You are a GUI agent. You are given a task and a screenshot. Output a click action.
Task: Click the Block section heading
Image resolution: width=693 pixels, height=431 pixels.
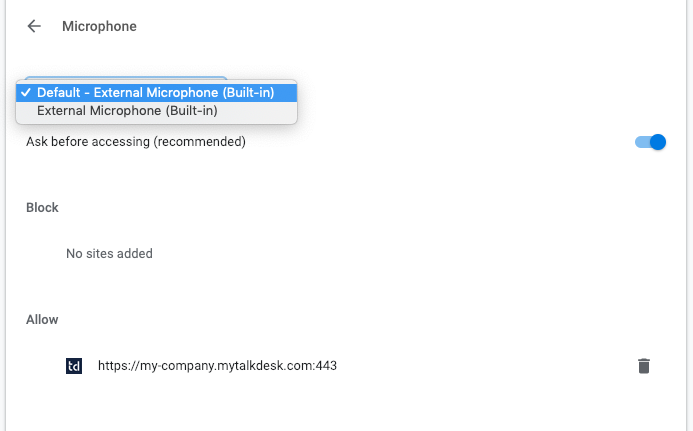(42, 208)
